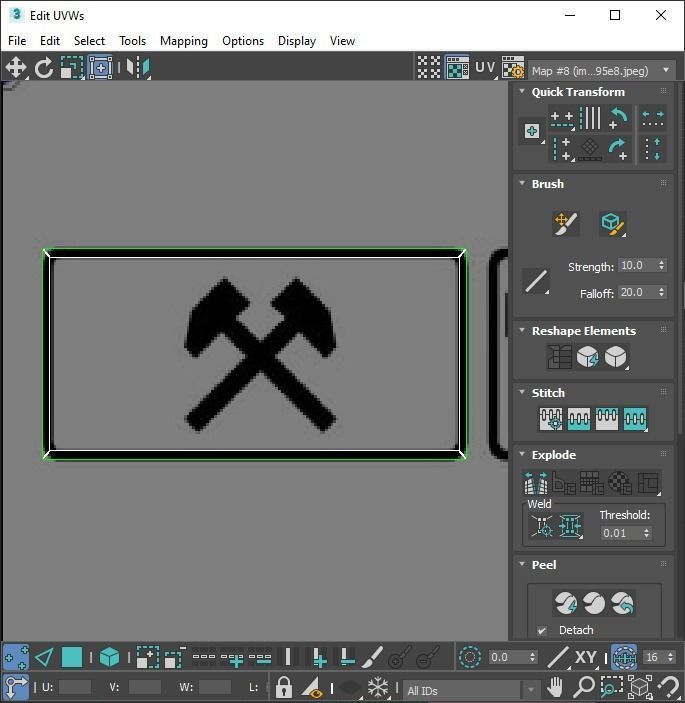Collapse the Brush rollout
Image resolution: width=685 pixels, height=703 pixels.
pyautogui.click(x=522, y=183)
